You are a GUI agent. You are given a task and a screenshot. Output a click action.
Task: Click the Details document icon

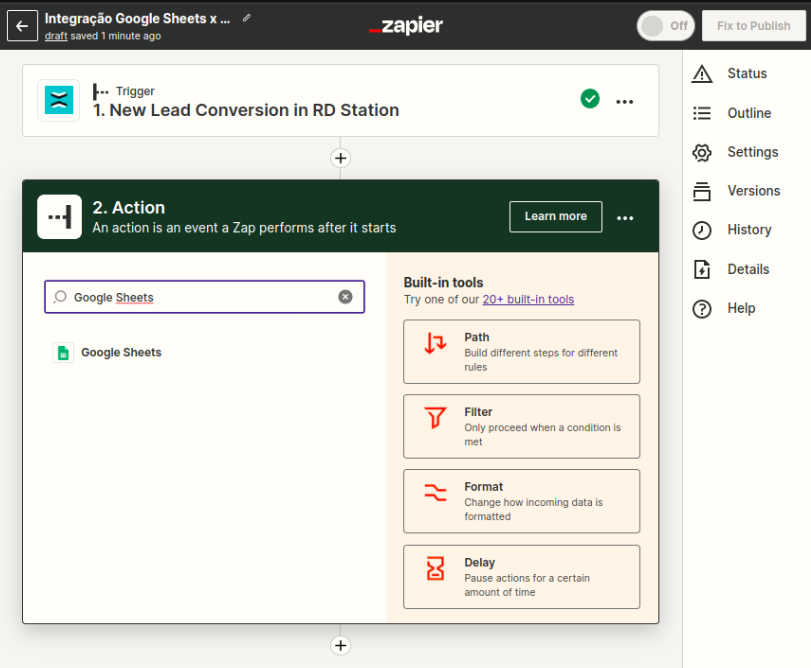702,269
